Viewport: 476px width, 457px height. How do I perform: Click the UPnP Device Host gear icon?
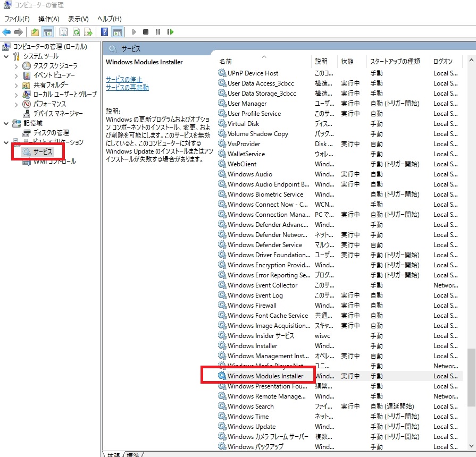point(222,73)
